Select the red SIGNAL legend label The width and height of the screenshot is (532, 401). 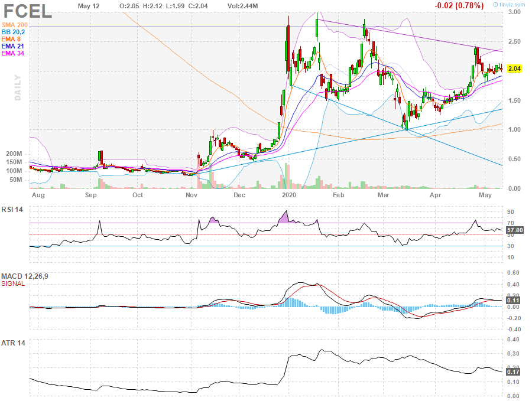pos(13,284)
